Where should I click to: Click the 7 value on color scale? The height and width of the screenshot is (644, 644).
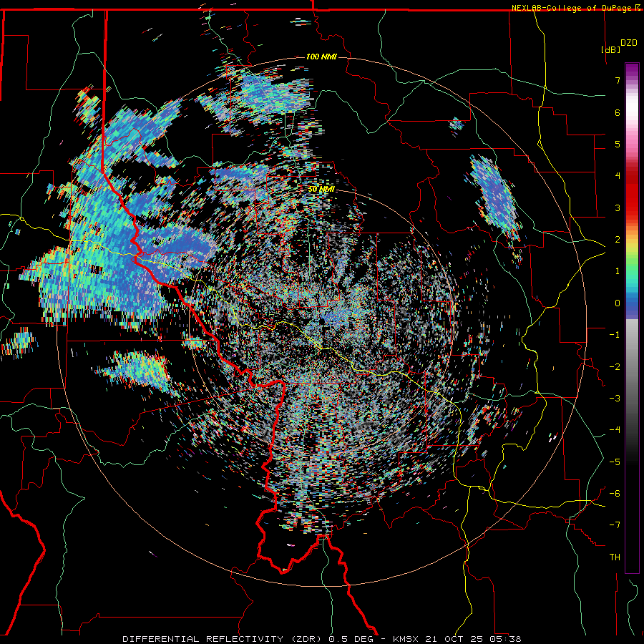[x=618, y=80]
